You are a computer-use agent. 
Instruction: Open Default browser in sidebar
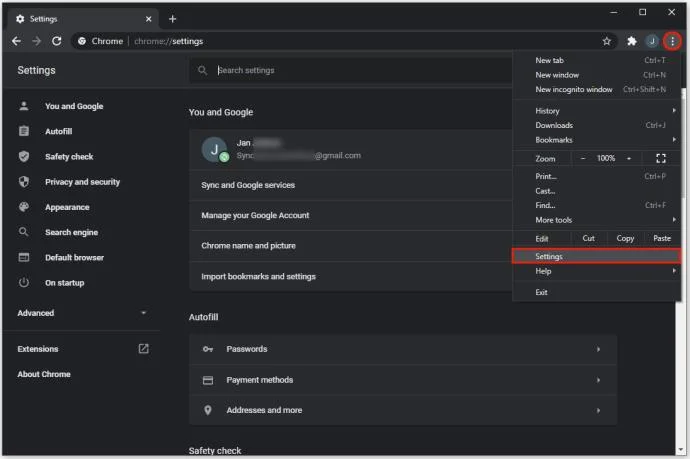point(74,257)
